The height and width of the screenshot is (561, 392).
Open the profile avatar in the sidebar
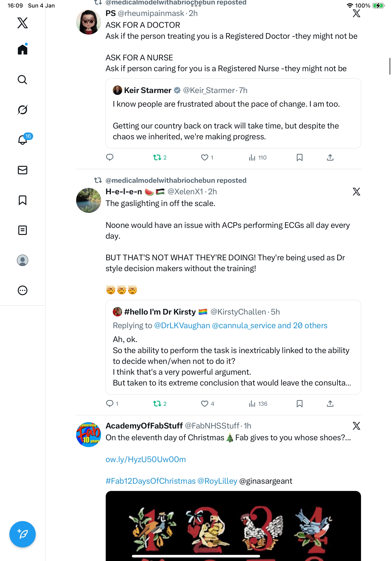(23, 260)
